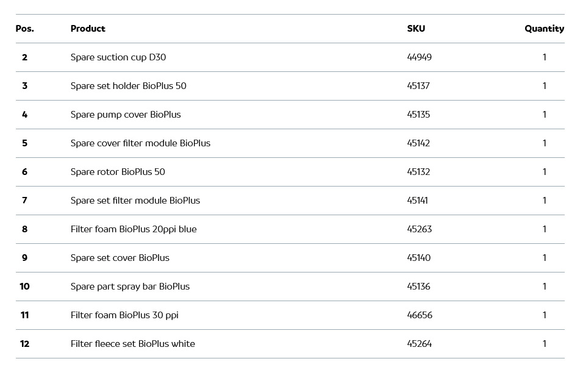This screenshot has height=392, width=583.
Task: Click SKU 45263 in row 8
Action: pos(419,229)
